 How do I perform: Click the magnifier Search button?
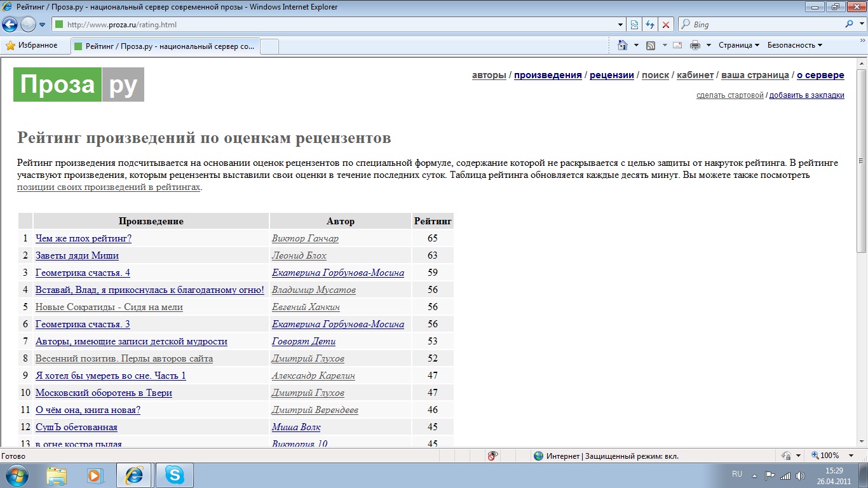(850, 25)
